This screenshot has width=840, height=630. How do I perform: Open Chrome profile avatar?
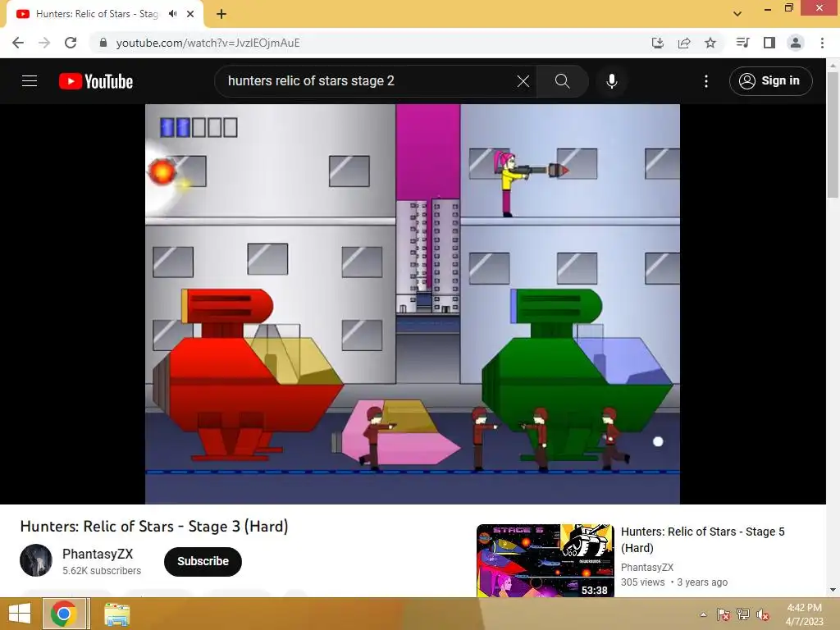796,43
